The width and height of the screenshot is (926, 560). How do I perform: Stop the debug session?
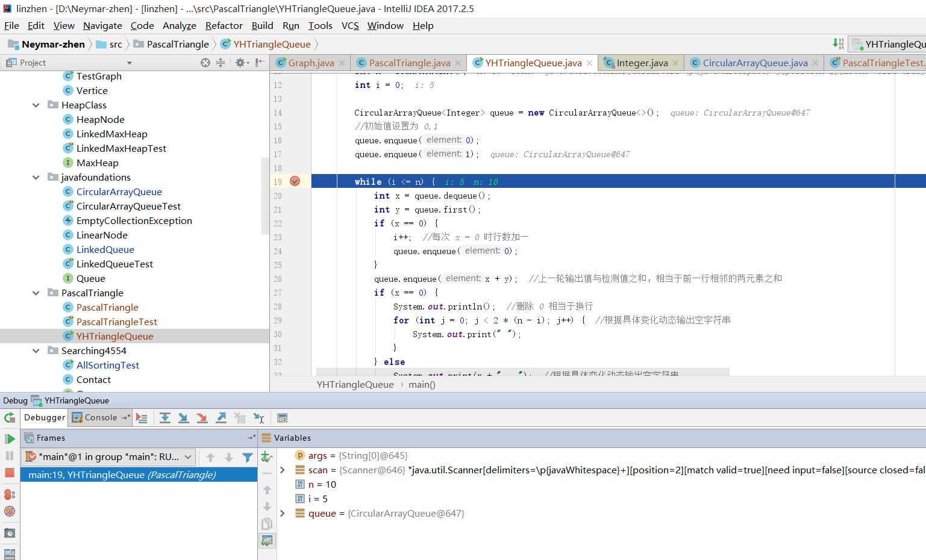click(x=10, y=473)
